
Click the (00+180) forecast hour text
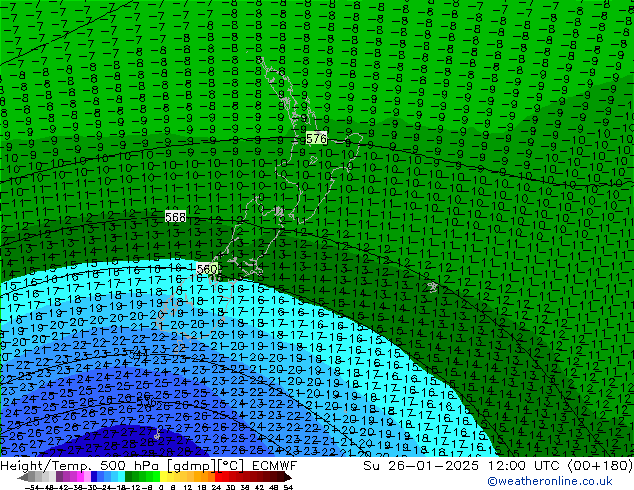point(600,466)
